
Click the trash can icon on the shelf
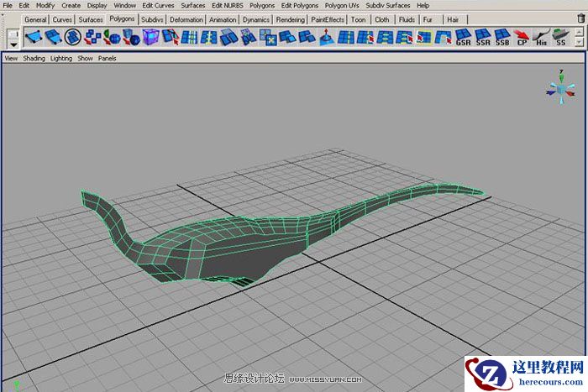click(x=581, y=18)
